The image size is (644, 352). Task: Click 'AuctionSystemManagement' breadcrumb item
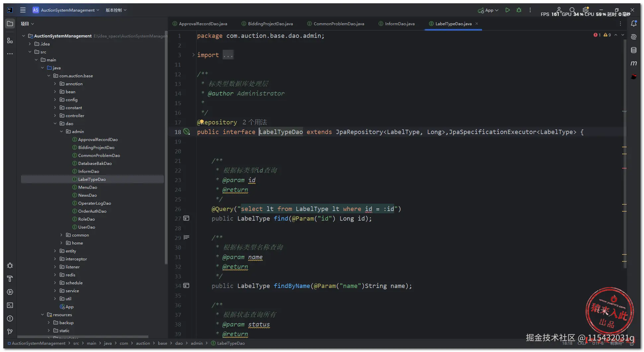tap(36, 343)
